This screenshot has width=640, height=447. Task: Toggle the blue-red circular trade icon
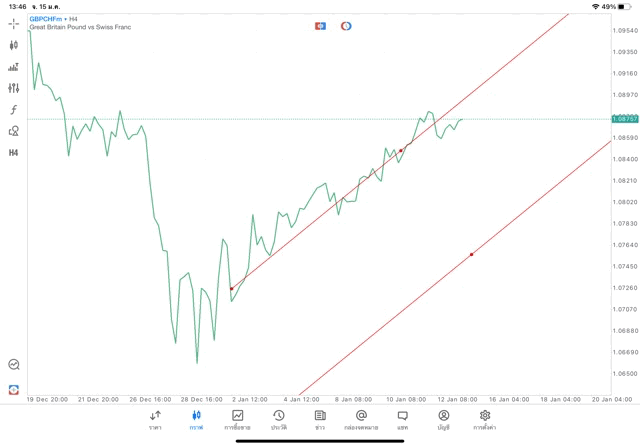pos(346,26)
